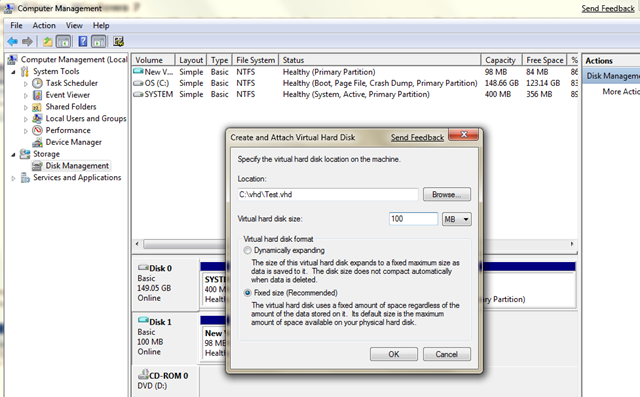Click the Type column header

point(219,60)
